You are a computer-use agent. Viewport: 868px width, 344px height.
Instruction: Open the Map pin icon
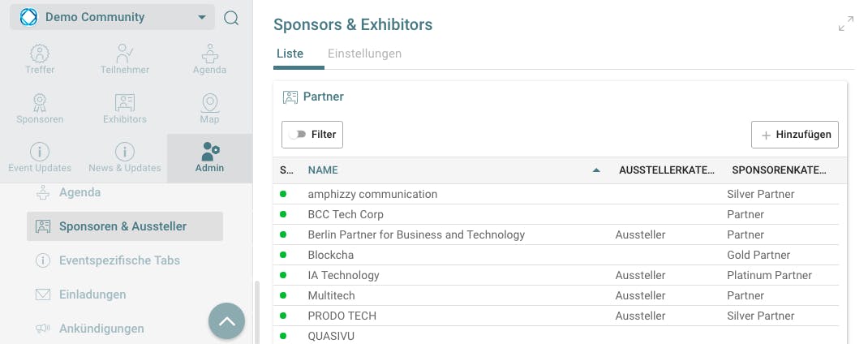point(209,103)
